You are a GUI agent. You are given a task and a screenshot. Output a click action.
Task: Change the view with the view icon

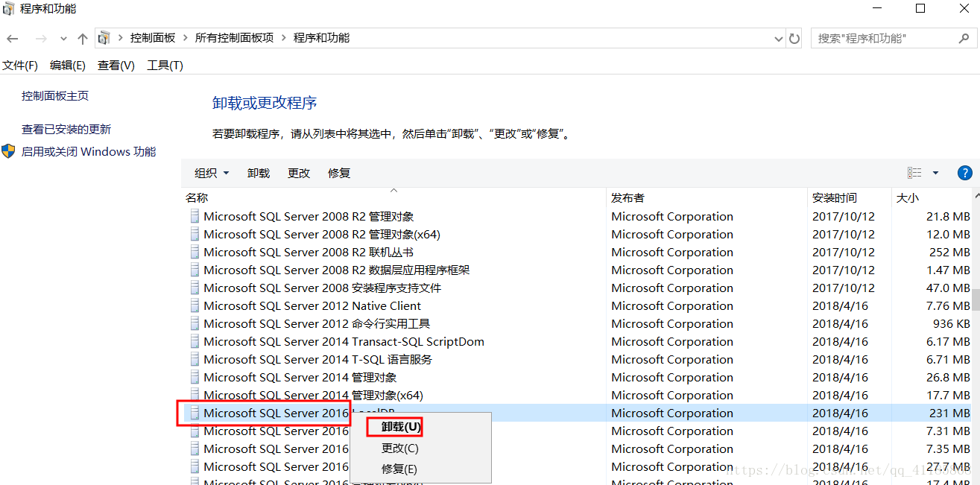point(914,173)
